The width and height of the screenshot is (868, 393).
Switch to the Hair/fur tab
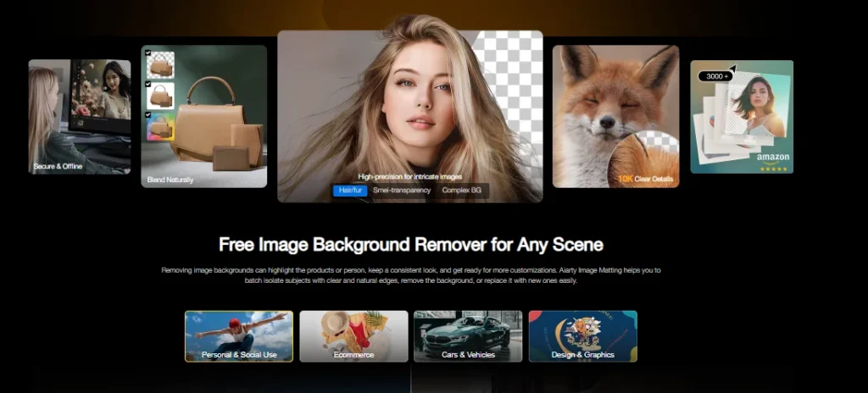pos(350,191)
